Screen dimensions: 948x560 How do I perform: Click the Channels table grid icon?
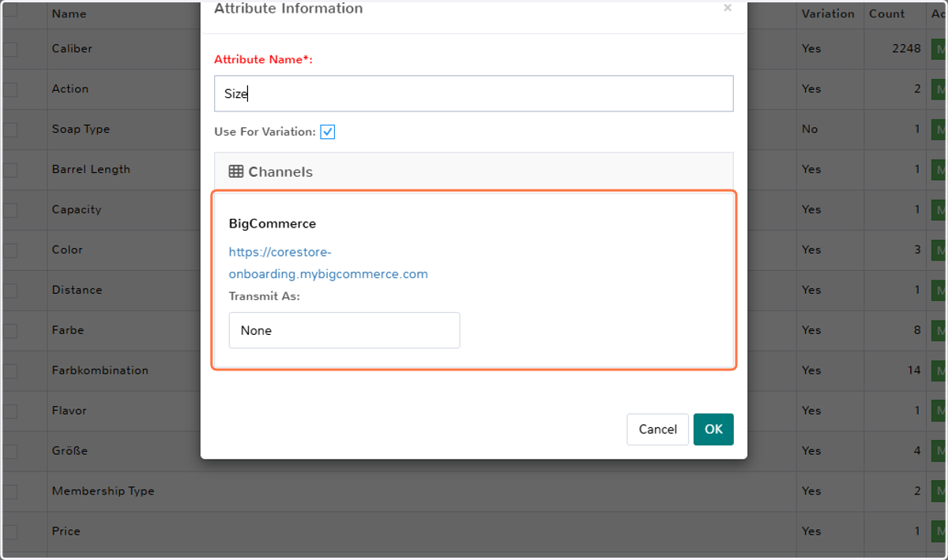[236, 171]
